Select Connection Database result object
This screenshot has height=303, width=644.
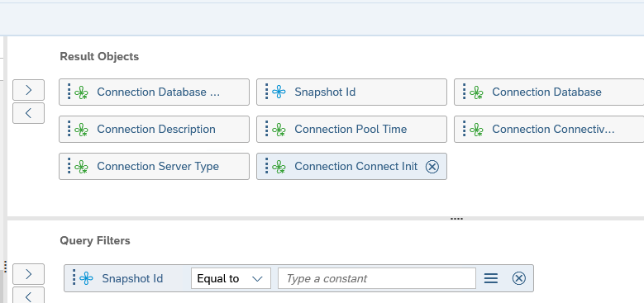[x=549, y=92]
